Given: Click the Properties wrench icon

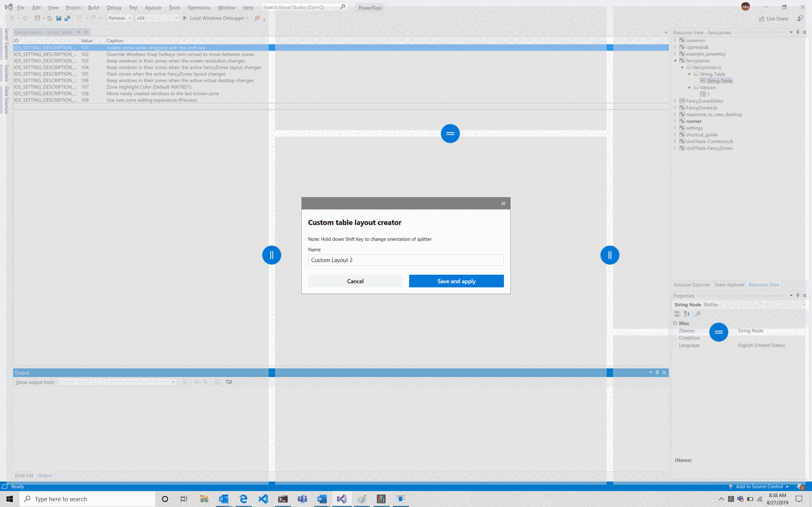Looking at the screenshot, I should [697, 313].
